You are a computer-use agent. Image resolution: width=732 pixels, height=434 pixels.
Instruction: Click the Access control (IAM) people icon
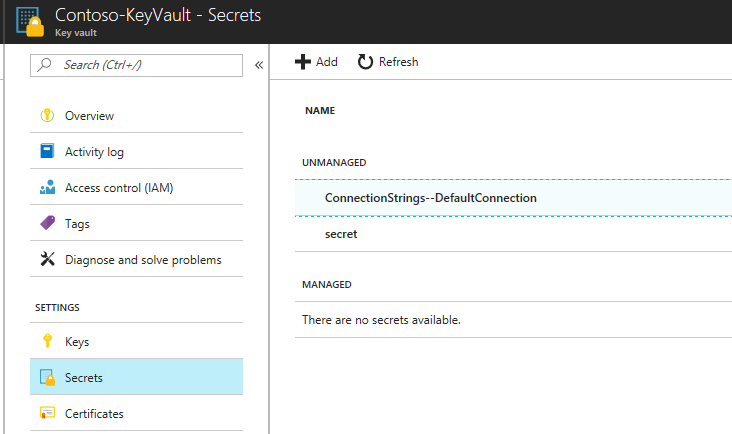tap(46, 188)
